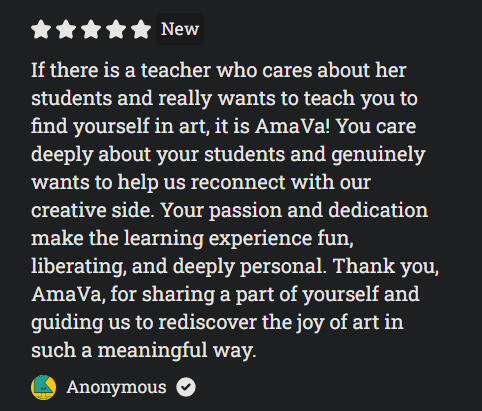482x411 pixels.
Task: Click the review's opening line "If there is a teacher"
Action: (121, 70)
